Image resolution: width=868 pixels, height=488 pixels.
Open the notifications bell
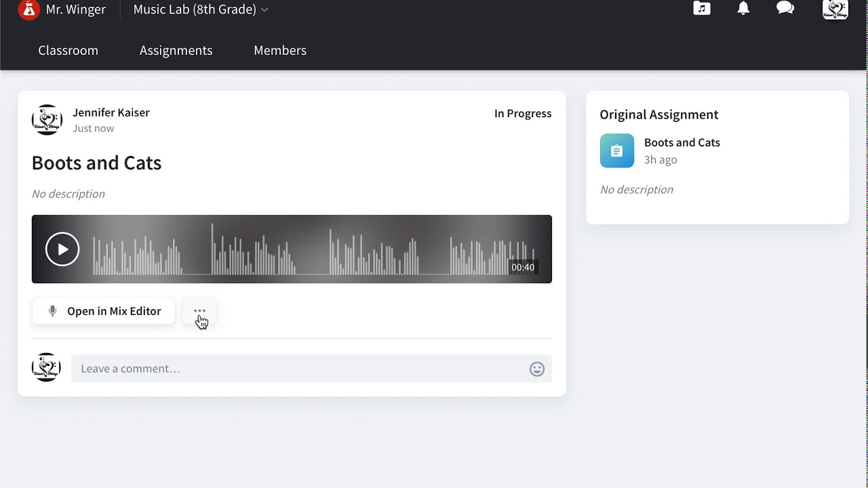click(743, 8)
